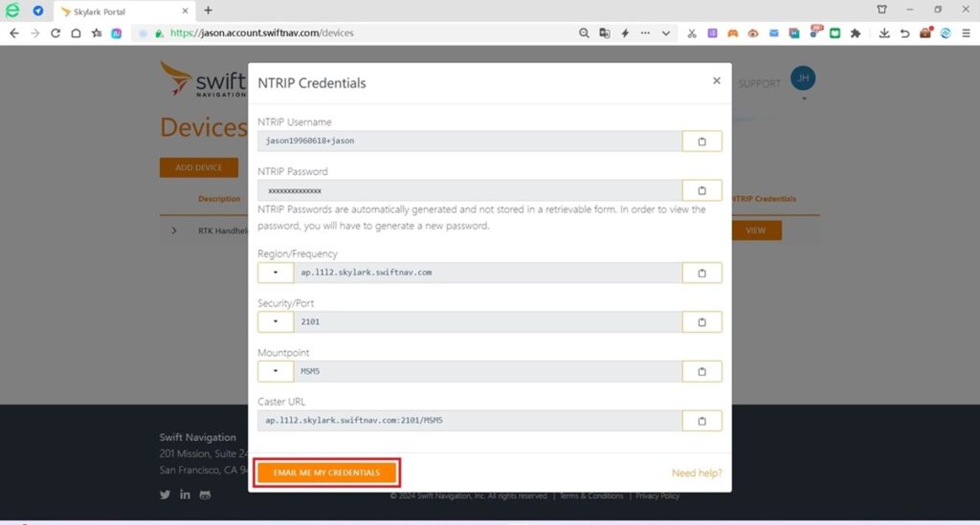Click the shirt skin icon in title bar
The image size is (980, 525).
tap(881, 10)
